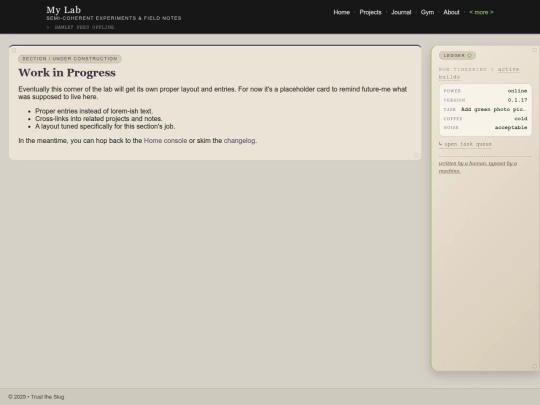Open the Gym section
The height and width of the screenshot is (405, 540).
click(x=427, y=12)
